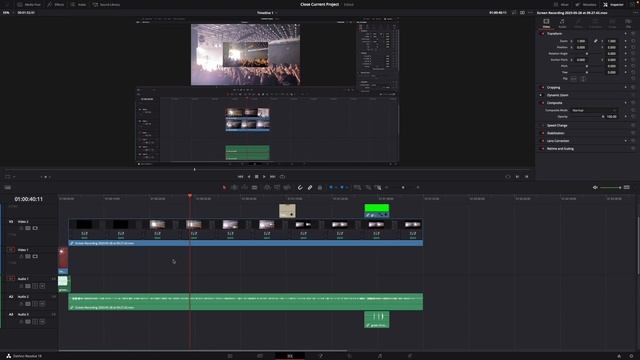Toggle the Position Lock icon
640x360 pixels.
(320, 187)
